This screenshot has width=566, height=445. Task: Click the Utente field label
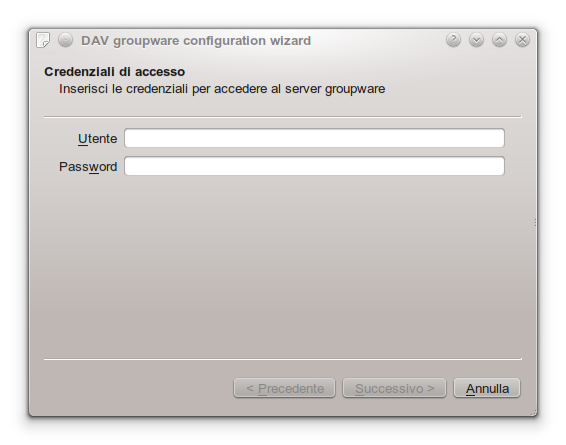pyautogui.click(x=97, y=139)
